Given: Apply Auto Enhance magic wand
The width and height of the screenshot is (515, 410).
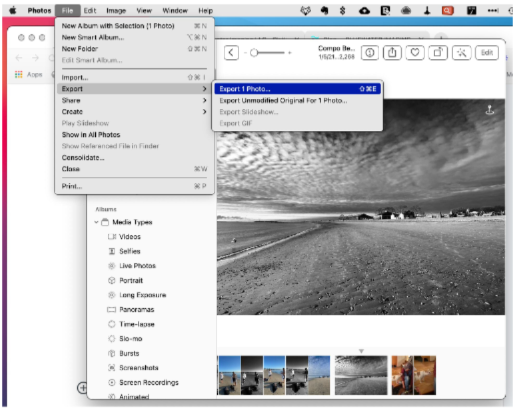Looking at the screenshot, I should coord(461,53).
